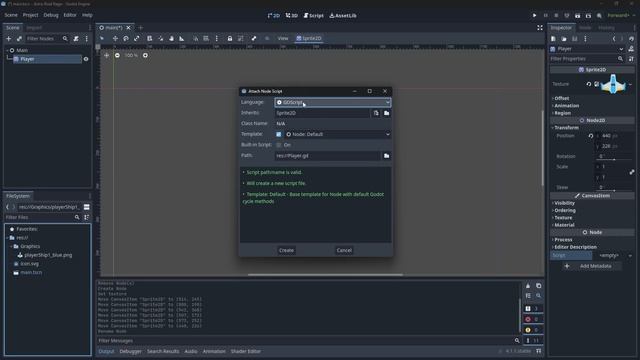Toggle distraction-free mode in viewport
The height and width of the screenshot is (360, 640).
click(540, 28)
